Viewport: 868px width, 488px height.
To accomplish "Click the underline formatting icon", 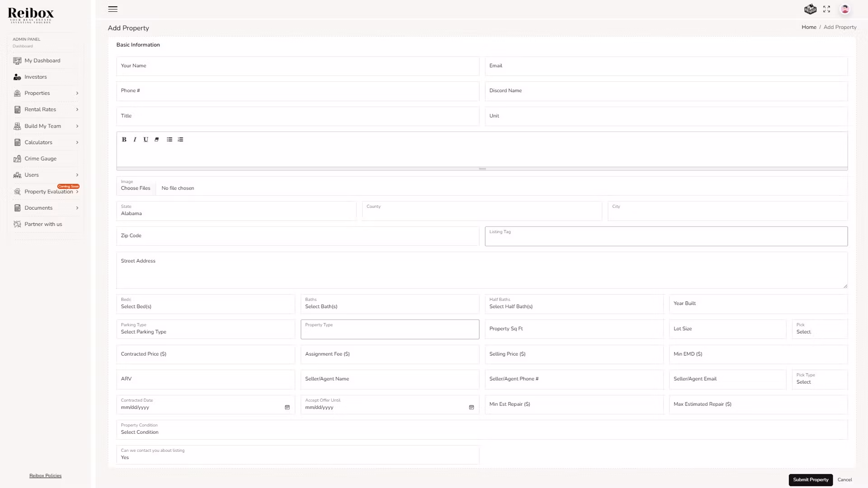I will (x=146, y=140).
